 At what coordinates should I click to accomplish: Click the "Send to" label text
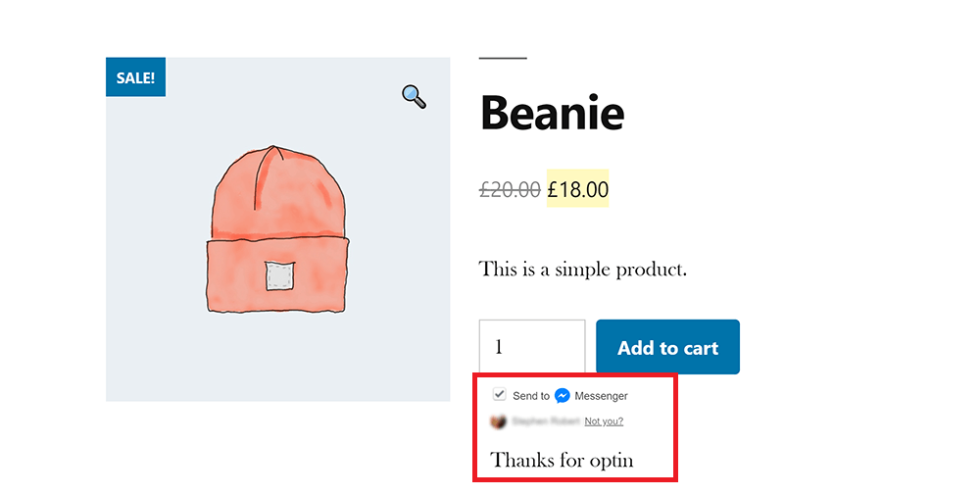point(530,396)
